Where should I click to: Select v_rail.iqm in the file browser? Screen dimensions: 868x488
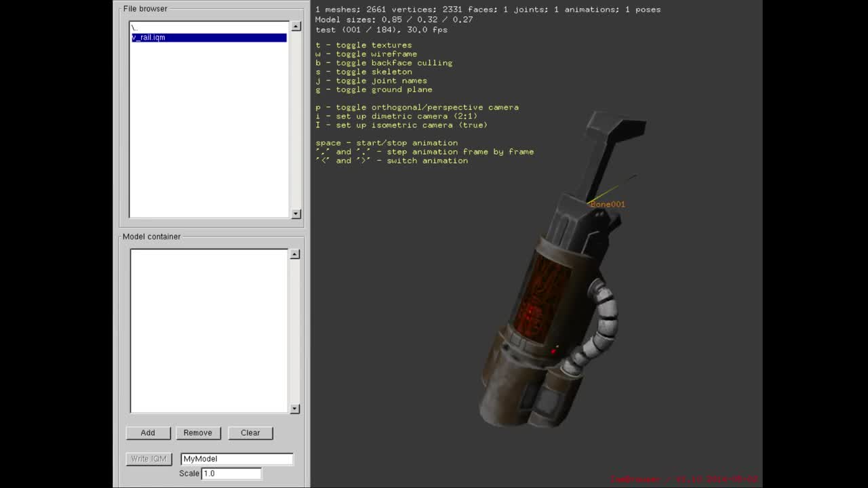coord(208,37)
